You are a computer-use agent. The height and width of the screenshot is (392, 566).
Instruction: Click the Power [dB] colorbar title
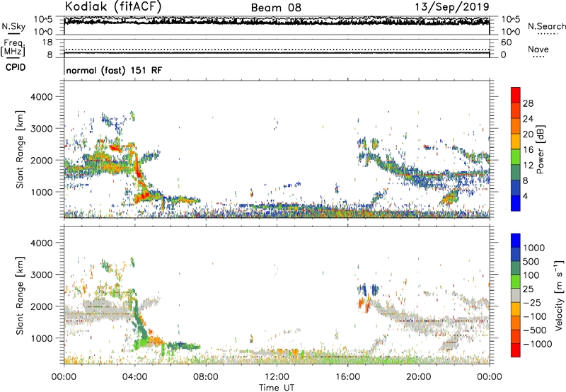coord(540,149)
